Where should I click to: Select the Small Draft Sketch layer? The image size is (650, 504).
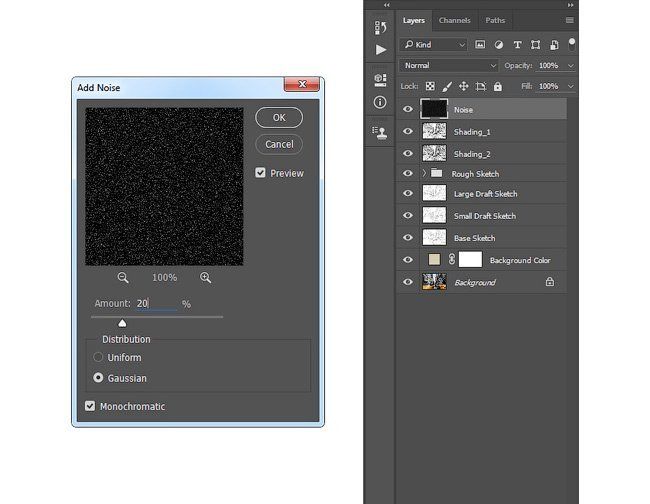(x=482, y=216)
